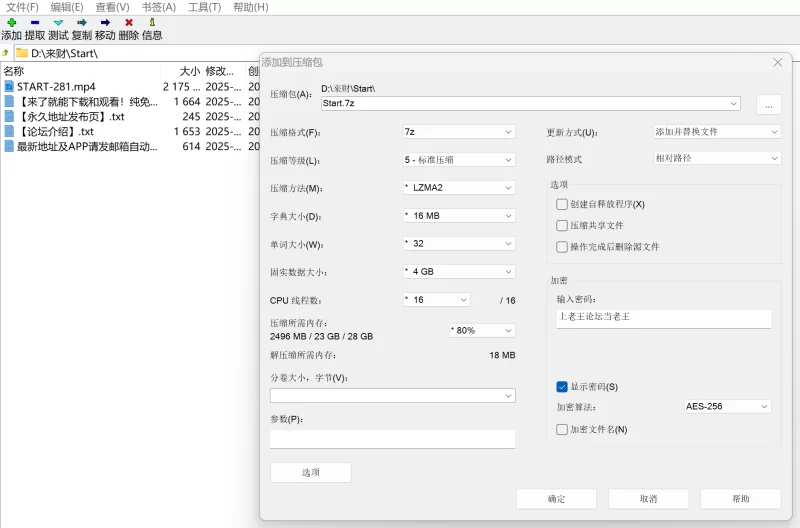Click file icon of 【论坛介绍】.txt
This screenshot has width=800, height=528.
(9, 131)
